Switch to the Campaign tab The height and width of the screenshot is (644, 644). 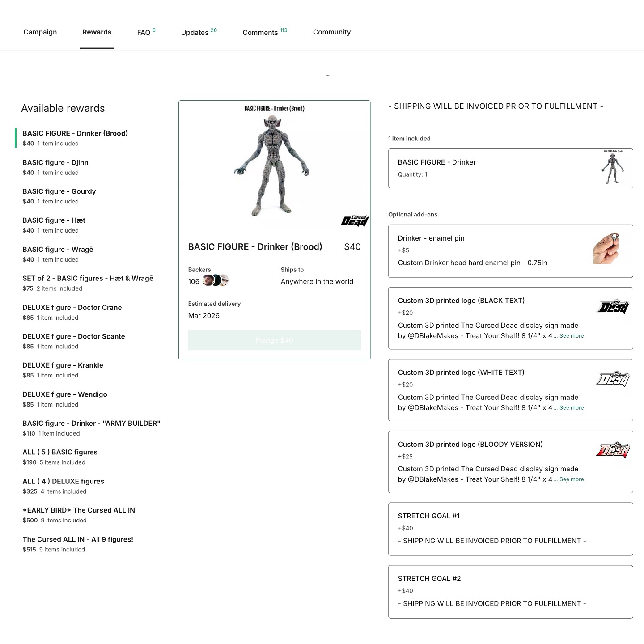[40, 32]
